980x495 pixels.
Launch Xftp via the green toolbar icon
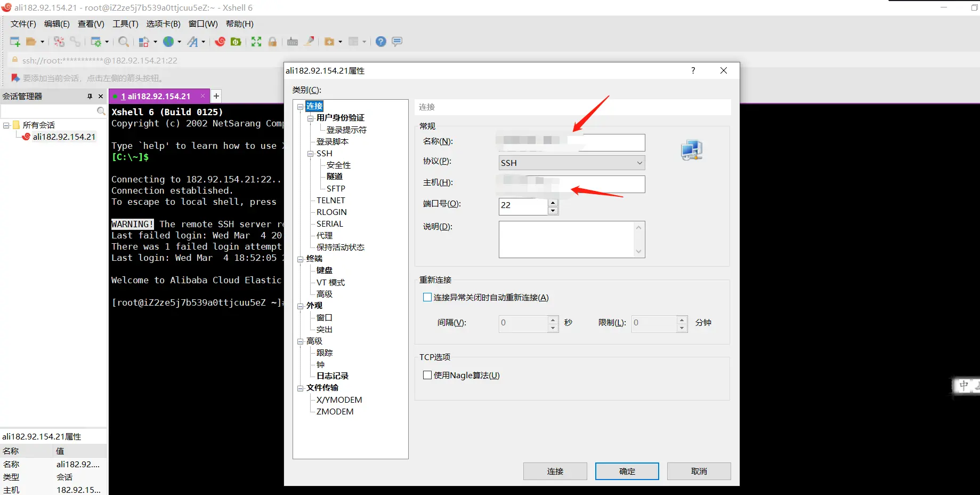(x=236, y=42)
